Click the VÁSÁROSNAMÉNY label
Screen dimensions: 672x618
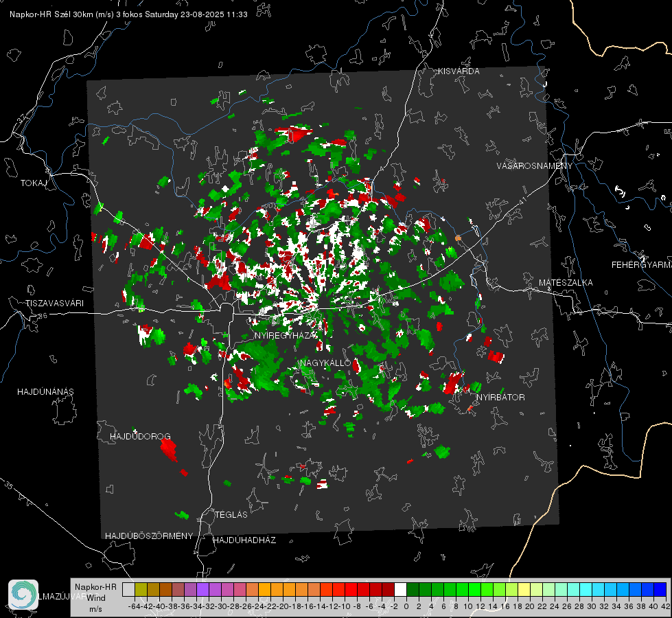[535, 166]
